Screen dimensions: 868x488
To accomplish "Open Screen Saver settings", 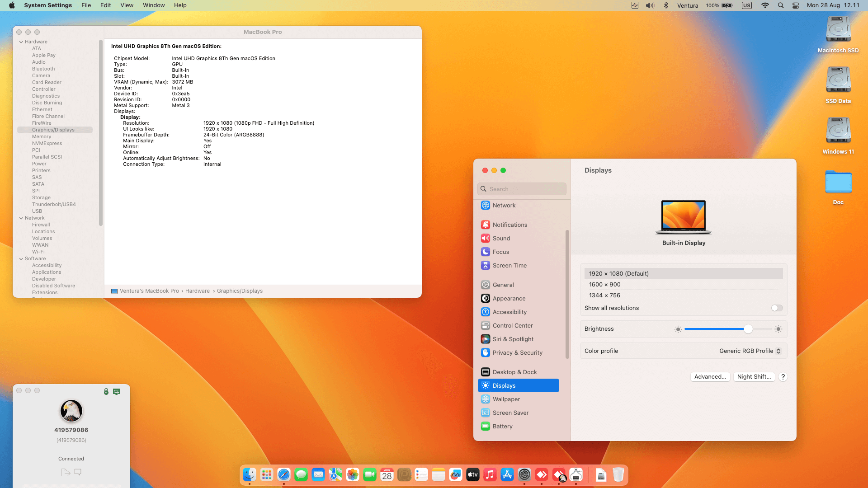I will tap(511, 413).
